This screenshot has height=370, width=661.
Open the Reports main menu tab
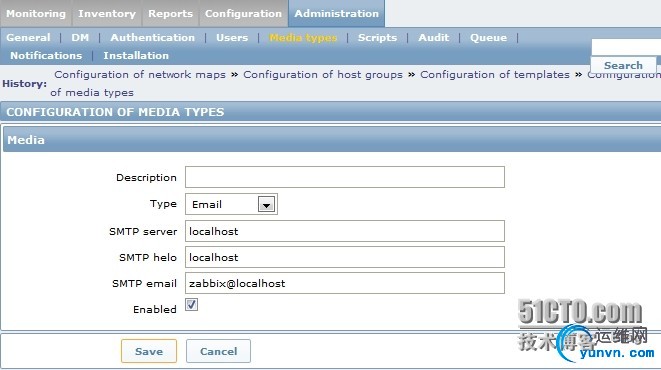[170, 13]
